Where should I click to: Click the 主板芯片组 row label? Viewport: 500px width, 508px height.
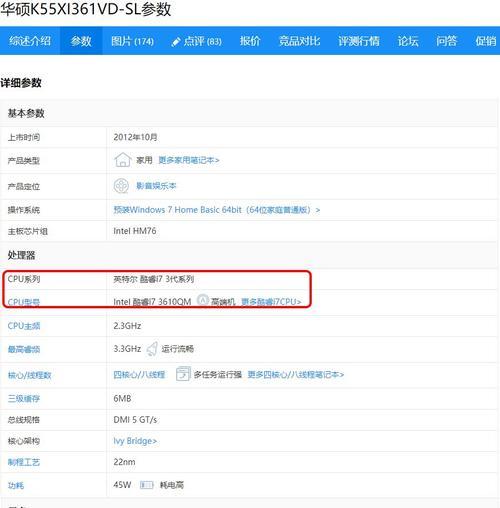[28, 231]
